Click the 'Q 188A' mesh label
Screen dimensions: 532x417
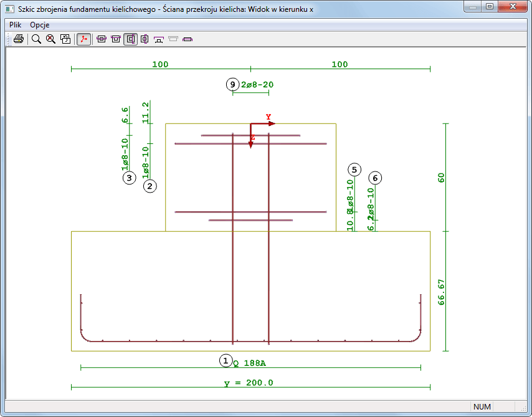[249, 363]
